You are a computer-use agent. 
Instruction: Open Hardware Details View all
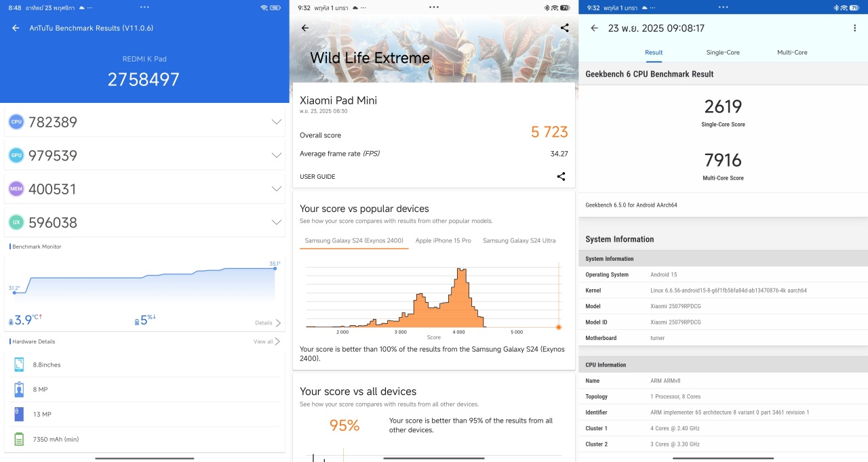[266, 342]
